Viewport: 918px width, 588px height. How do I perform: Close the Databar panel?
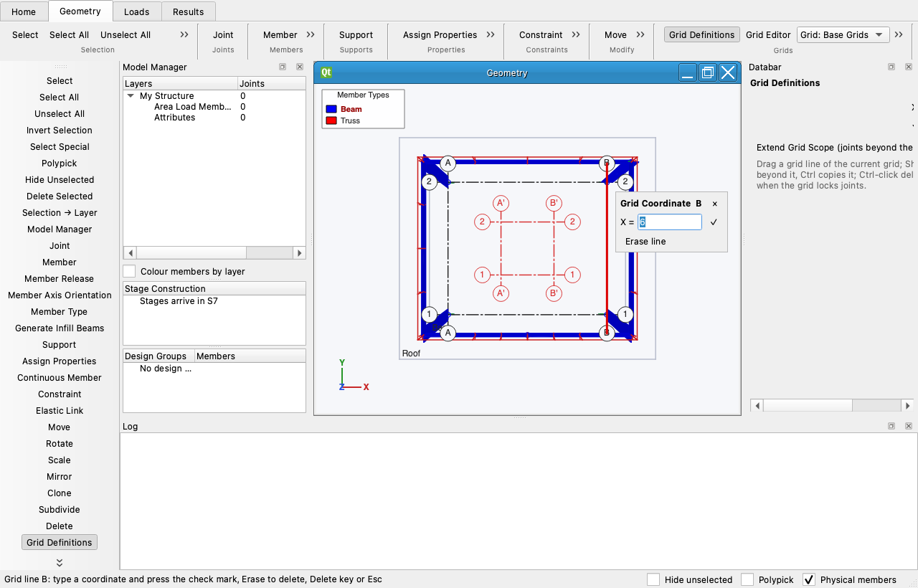click(909, 67)
